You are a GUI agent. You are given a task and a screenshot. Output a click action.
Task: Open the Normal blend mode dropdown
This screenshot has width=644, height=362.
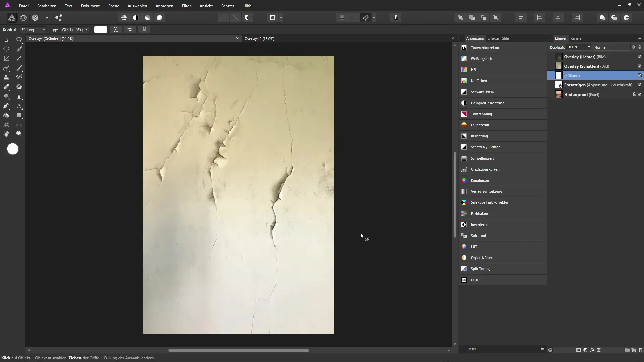click(x=611, y=47)
